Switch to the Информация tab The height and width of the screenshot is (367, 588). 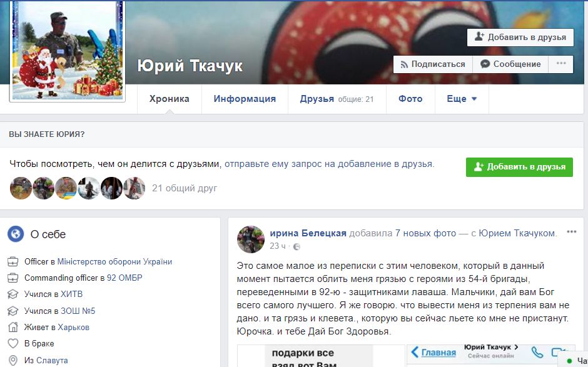click(x=245, y=99)
